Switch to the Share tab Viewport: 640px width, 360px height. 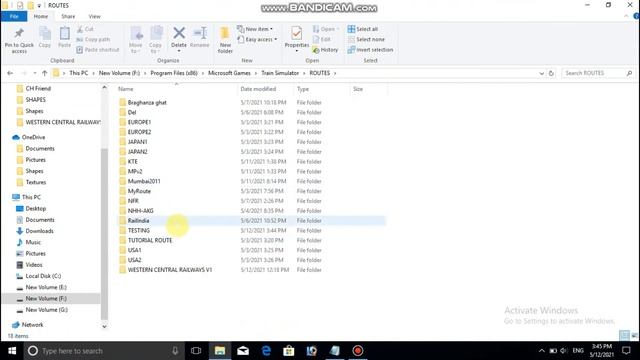(68, 16)
